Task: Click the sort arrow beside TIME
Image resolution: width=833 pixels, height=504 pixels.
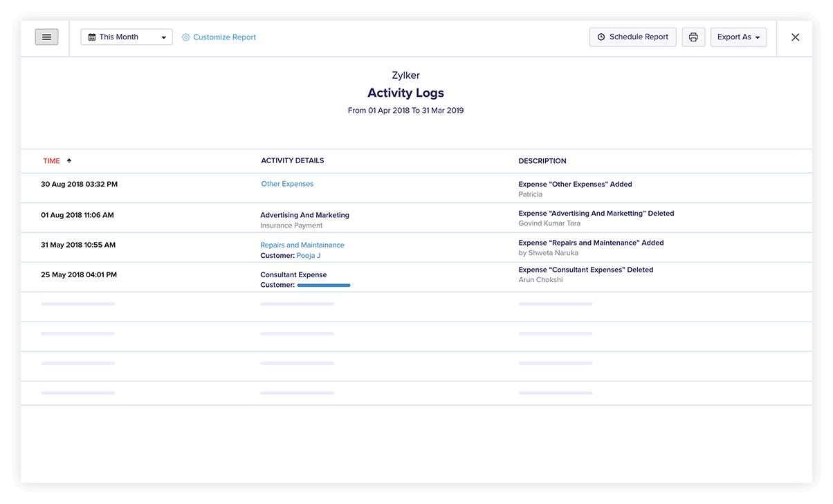Action: (69, 161)
